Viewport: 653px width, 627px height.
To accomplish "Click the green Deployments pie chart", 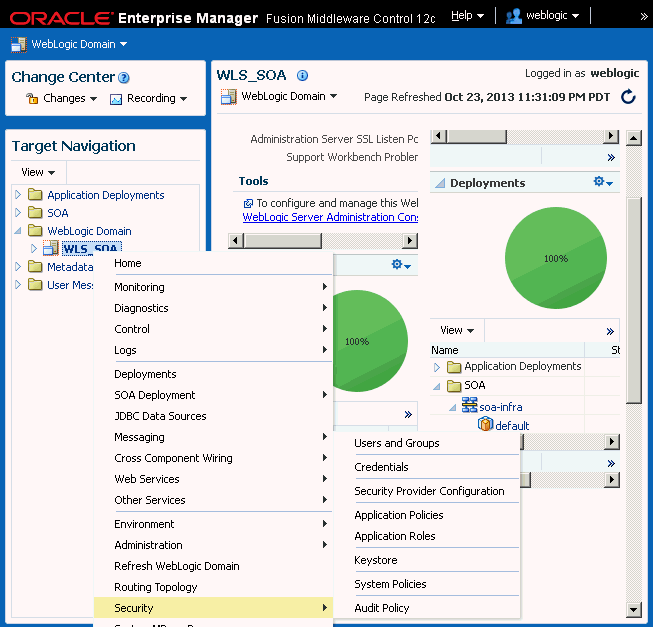I will pos(556,258).
